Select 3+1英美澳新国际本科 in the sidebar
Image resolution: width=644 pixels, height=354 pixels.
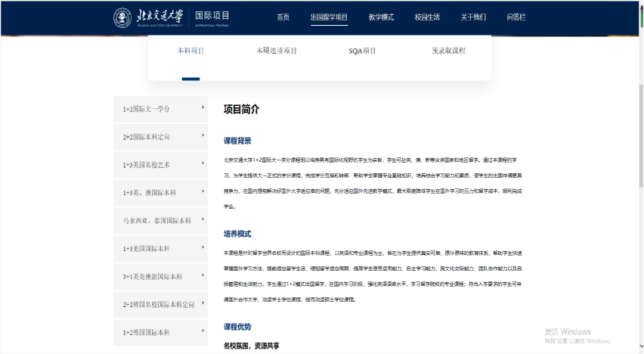[160, 277]
